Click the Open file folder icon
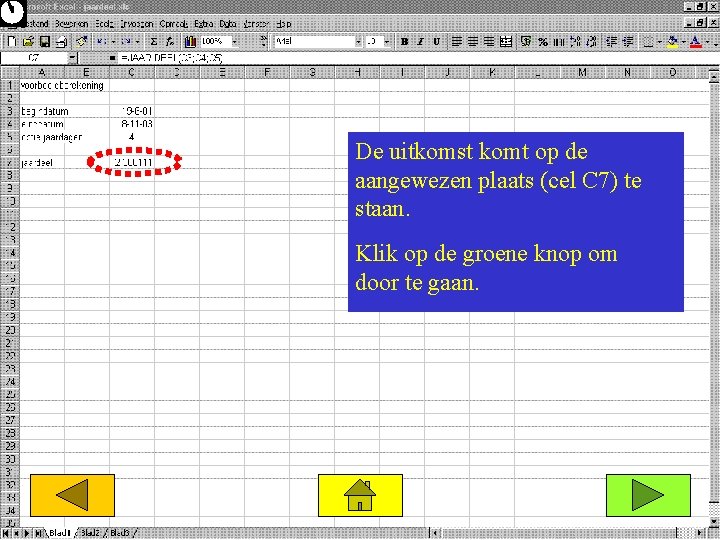 pos(28,42)
